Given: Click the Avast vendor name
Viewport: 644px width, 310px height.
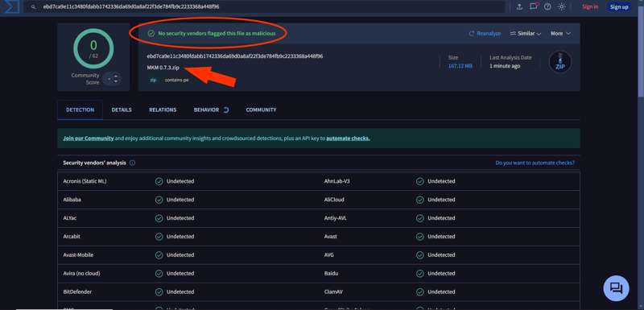Looking at the screenshot, I should [330, 237].
